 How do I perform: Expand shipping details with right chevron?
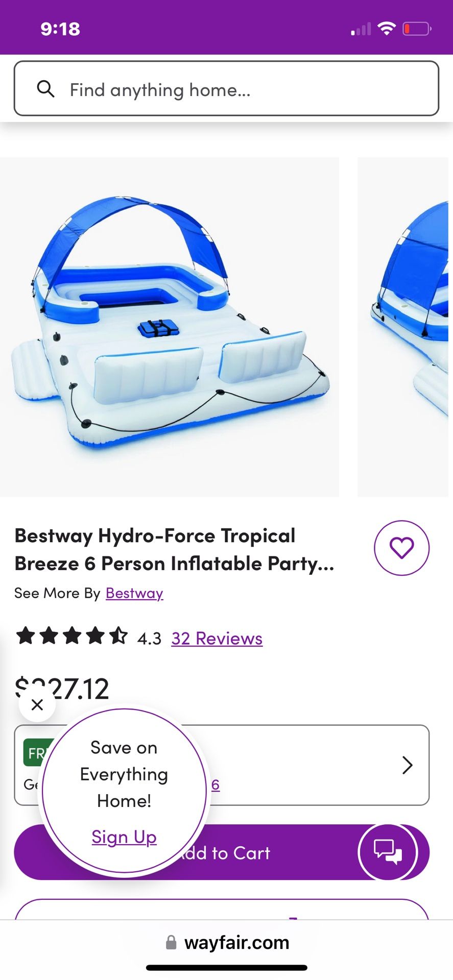[x=407, y=765]
